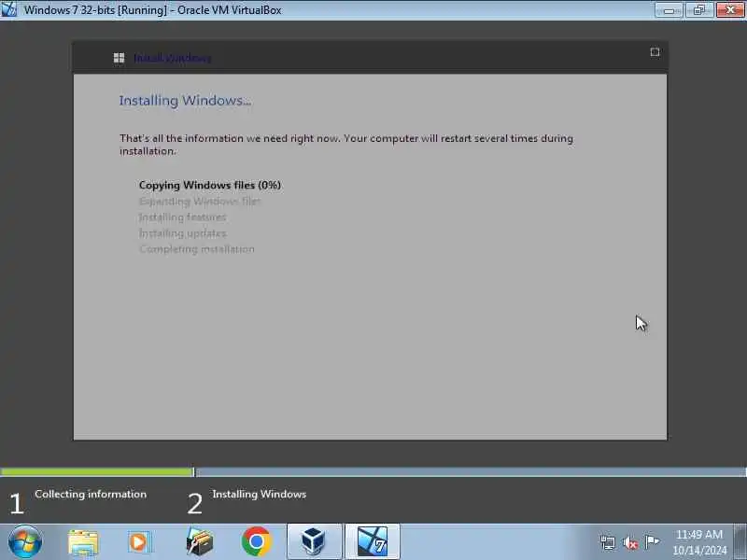Click the square icon in installer header
Viewport: 747px width, 560px height.
coord(655,52)
